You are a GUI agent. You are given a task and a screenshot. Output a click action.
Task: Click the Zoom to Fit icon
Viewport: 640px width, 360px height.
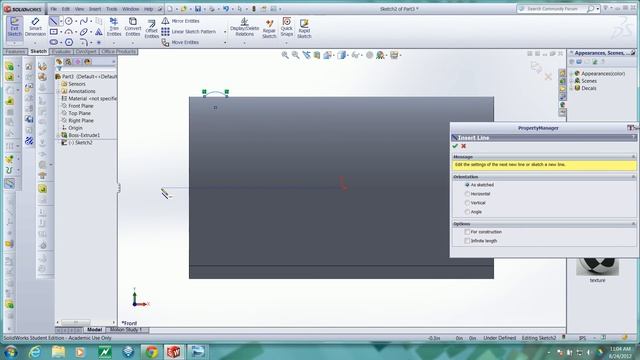tap(285, 55)
